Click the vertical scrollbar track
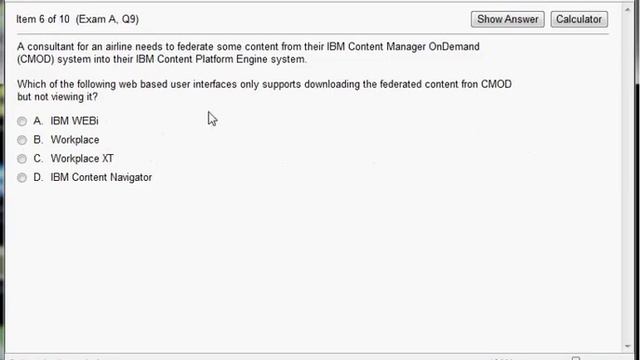The image size is (640, 360). coord(628,178)
